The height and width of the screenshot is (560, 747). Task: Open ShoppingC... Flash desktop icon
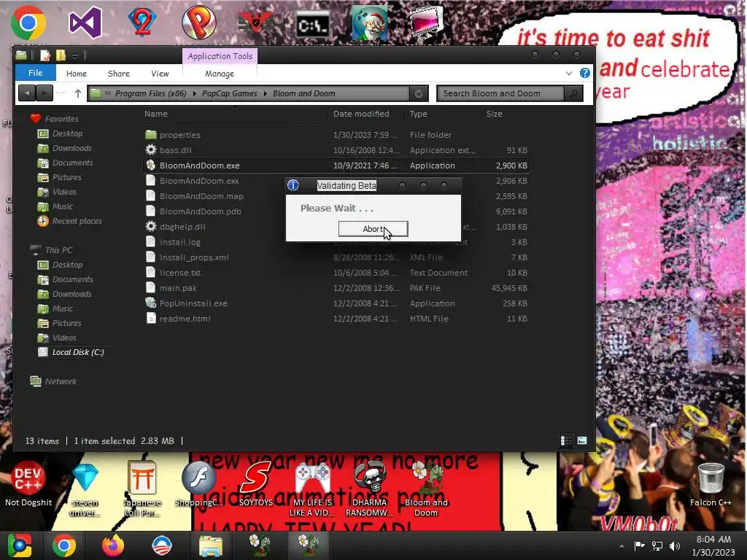pyautogui.click(x=198, y=484)
